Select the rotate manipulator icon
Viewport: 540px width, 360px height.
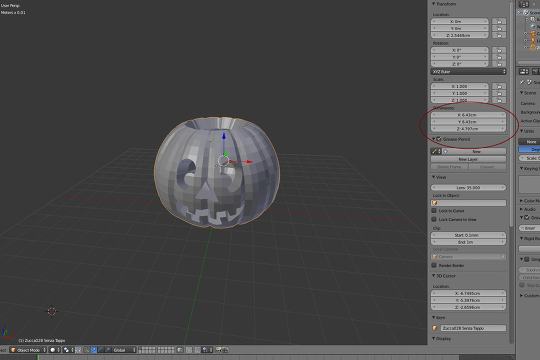click(x=101, y=350)
